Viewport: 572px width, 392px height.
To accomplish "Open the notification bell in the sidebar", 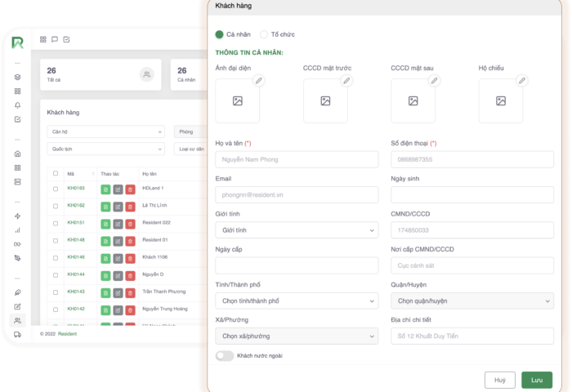I will pos(17,105).
